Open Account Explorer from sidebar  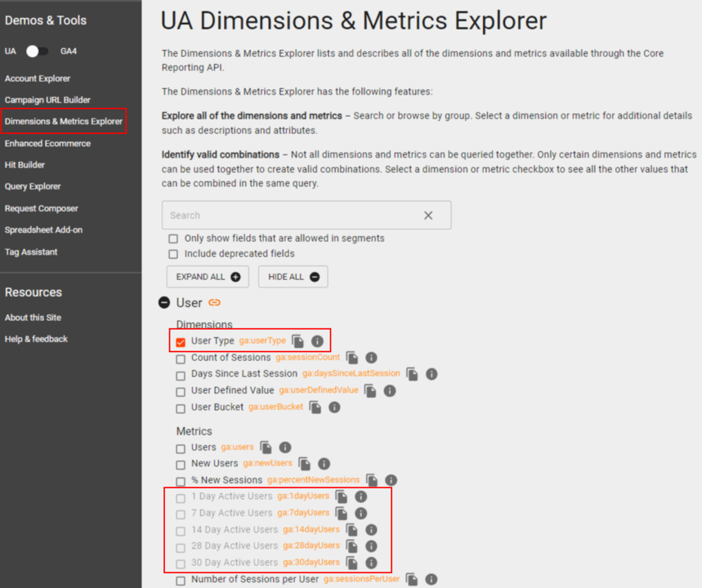click(38, 78)
